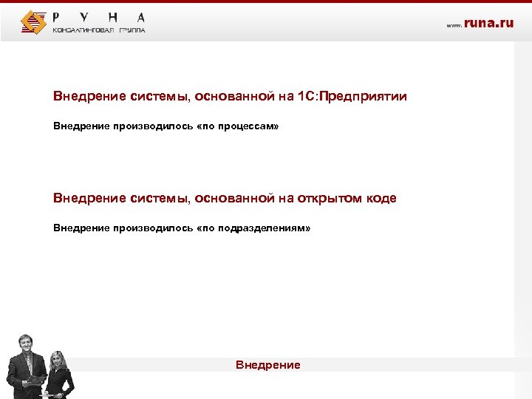Select line «по процессам»
The image size is (532, 399).
(x=166, y=126)
